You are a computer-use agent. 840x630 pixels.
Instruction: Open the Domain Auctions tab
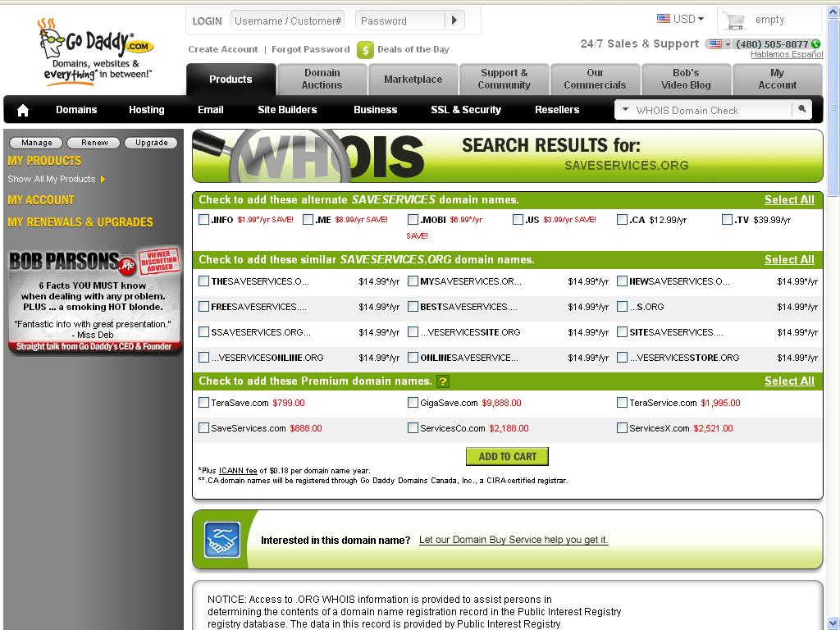pos(322,80)
